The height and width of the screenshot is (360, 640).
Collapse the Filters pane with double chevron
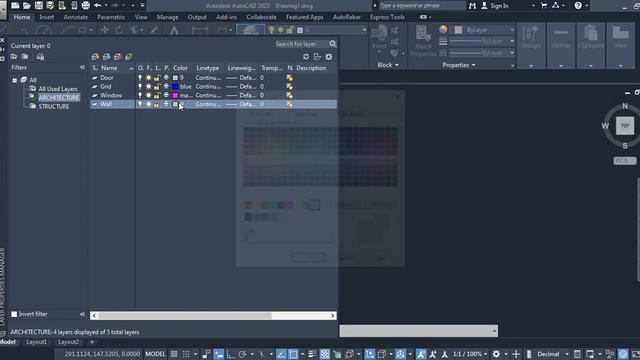click(x=82, y=67)
